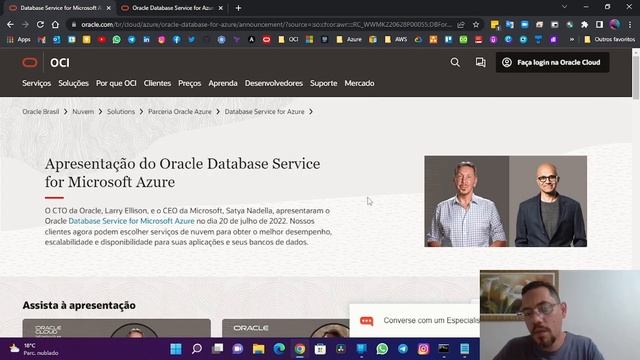
Task: Open the OCI bookmarks folder
Action: [288, 40]
